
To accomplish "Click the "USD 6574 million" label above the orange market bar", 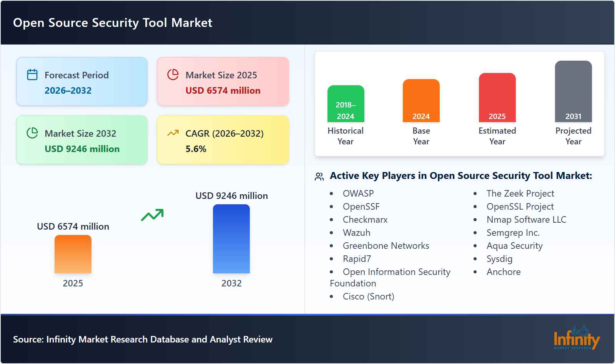I will [73, 227].
